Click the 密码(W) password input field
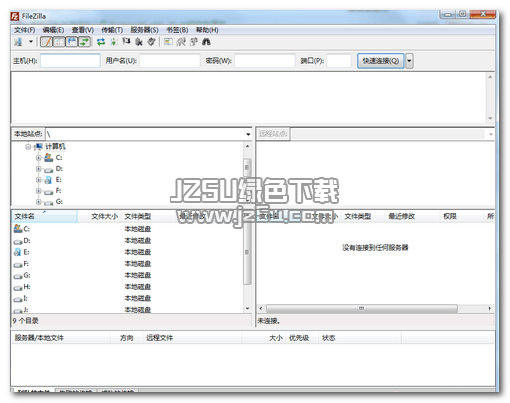Viewport: 510px width, 403px height. coord(265,61)
